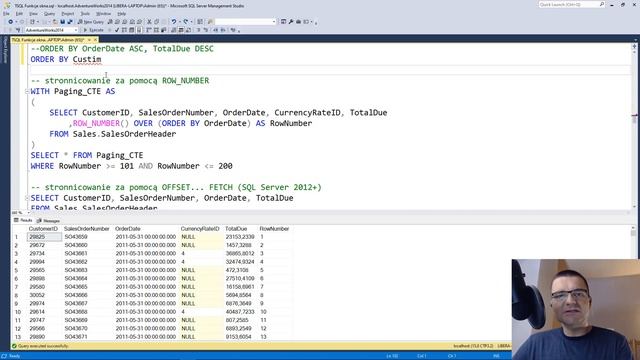This screenshot has height=360, width=640.
Task: Click the query editor vertical scrollbar
Action: coord(634,127)
